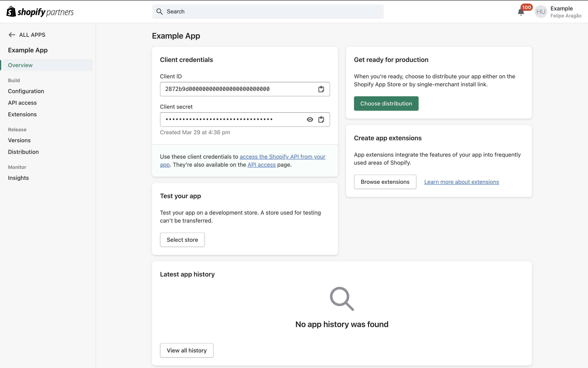Image resolution: width=588 pixels, height=368 pixels.
Task: Open Extensions in the sidebar
Action: click(x=22, y=114)
